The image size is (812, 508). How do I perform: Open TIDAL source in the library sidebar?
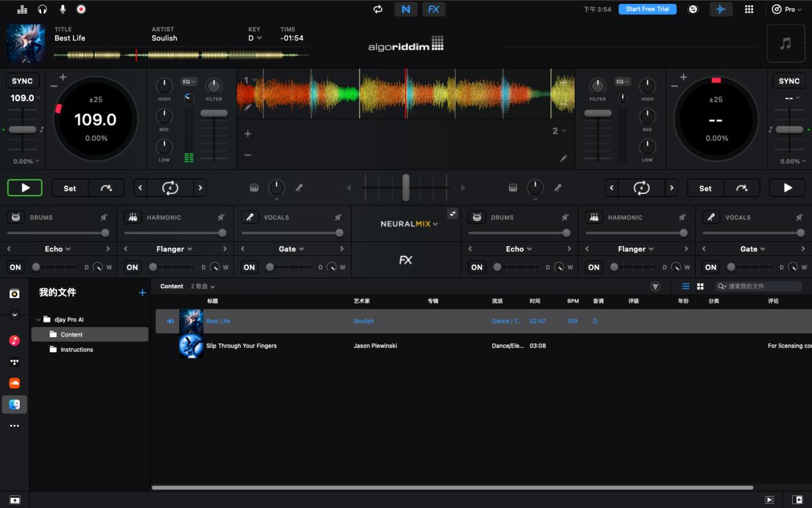[x=14, y=362]
